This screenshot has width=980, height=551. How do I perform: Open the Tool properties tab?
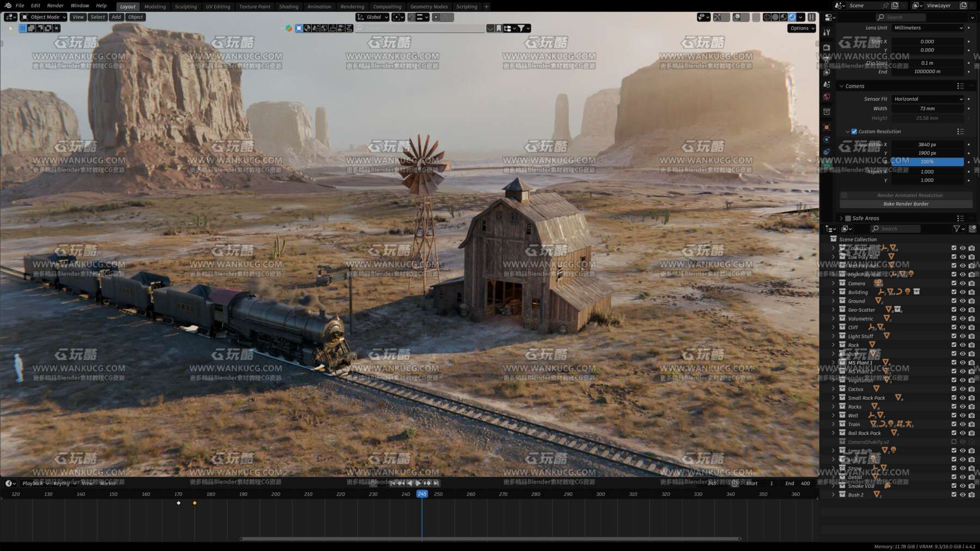coord(826,33)
